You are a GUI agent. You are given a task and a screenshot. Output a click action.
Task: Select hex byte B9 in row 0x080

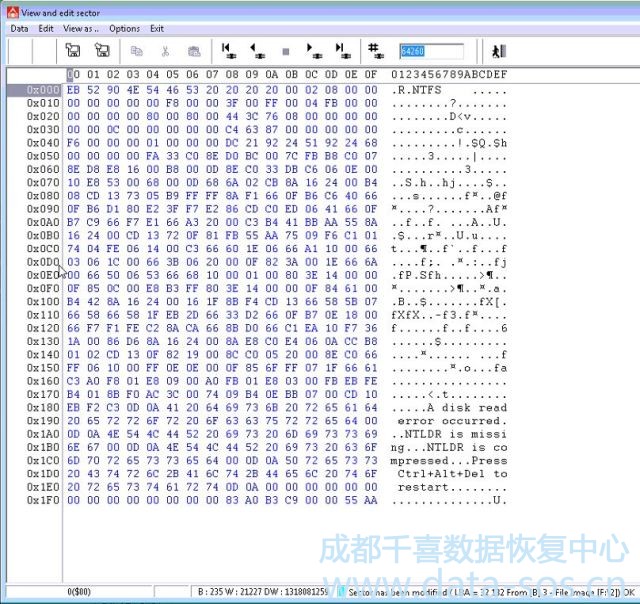pos(173,195)
